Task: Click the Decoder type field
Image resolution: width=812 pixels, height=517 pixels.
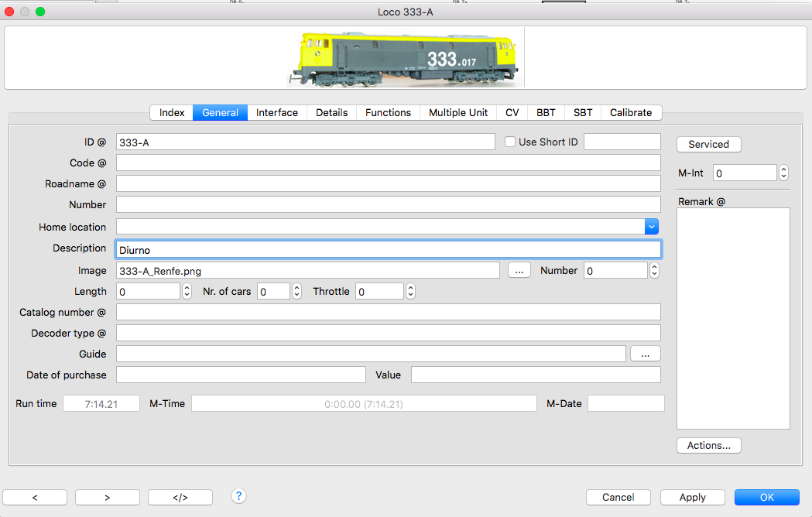Action: [x=389, y=333]
